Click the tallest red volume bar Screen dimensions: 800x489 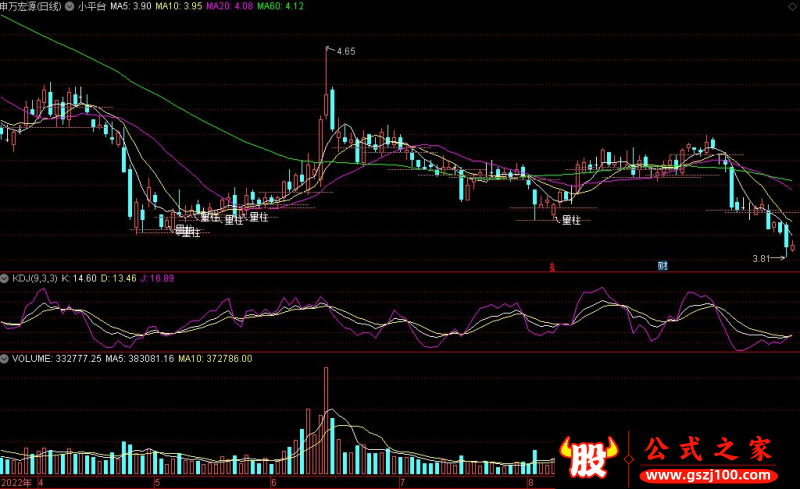pyautogui.click(x=325, y=420)
